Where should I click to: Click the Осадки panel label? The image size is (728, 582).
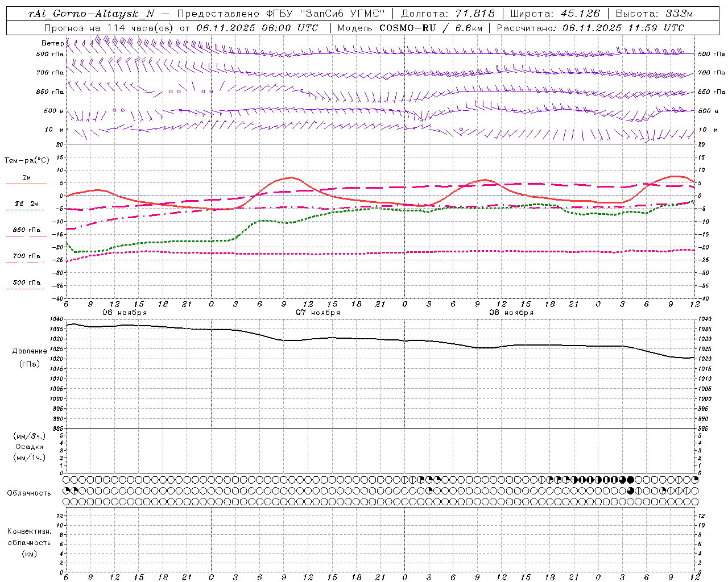(30, 447)
